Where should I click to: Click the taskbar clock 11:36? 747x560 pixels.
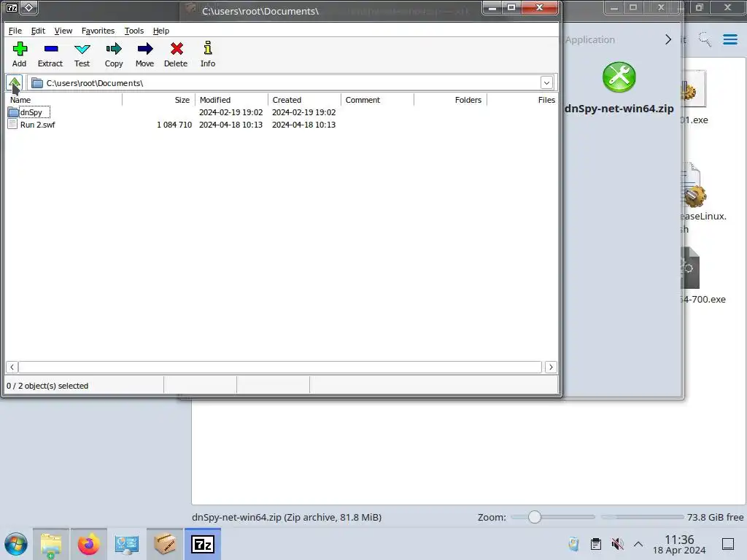pos(679,540)
